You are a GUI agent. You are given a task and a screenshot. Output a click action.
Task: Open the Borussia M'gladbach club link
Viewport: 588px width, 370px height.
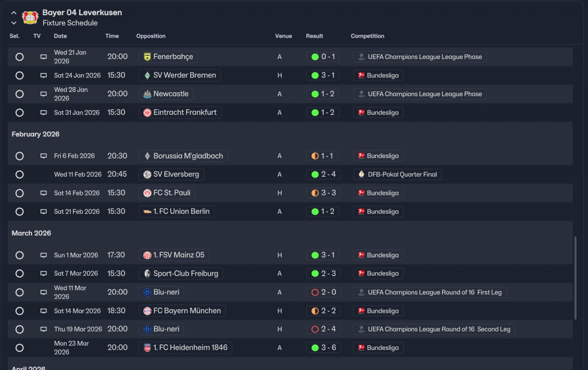[x=188, y=156]
